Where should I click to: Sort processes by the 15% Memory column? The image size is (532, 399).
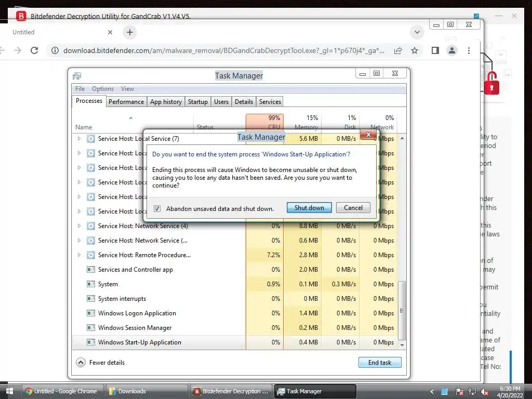[303, 123]
